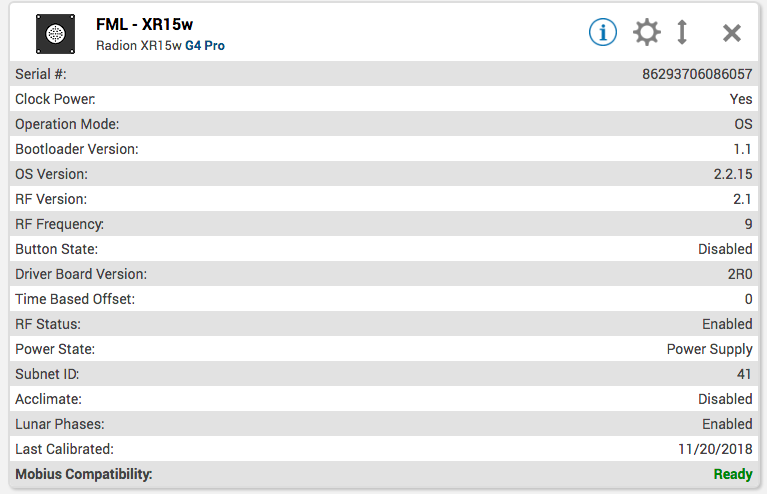Click the RF Status Enabled value

pos(727,324)
